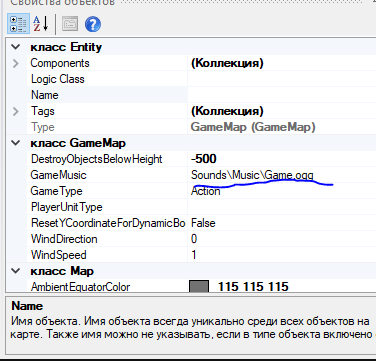Click the empty Name value field
The image size is (376, 361).
[282, 95]
